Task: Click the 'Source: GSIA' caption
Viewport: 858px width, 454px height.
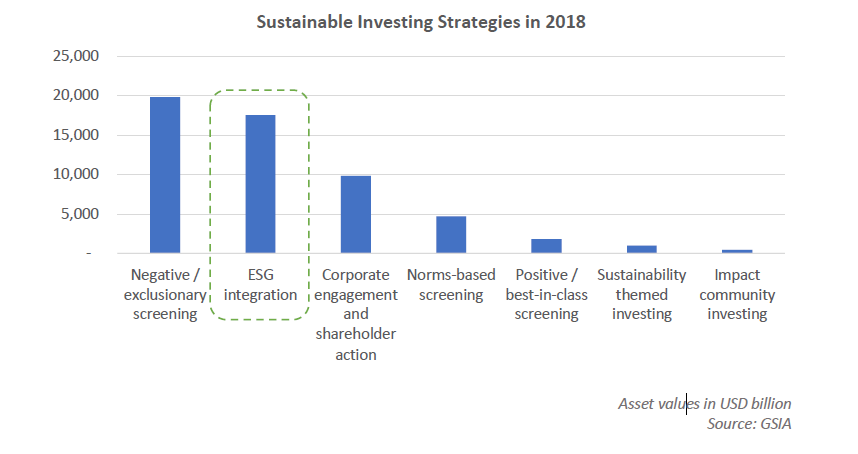Action: (747, 423)
